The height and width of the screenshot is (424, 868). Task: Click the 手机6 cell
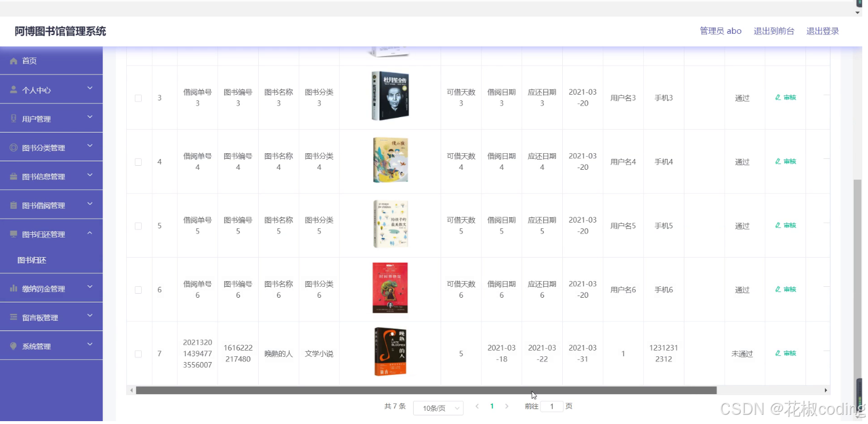664,290
